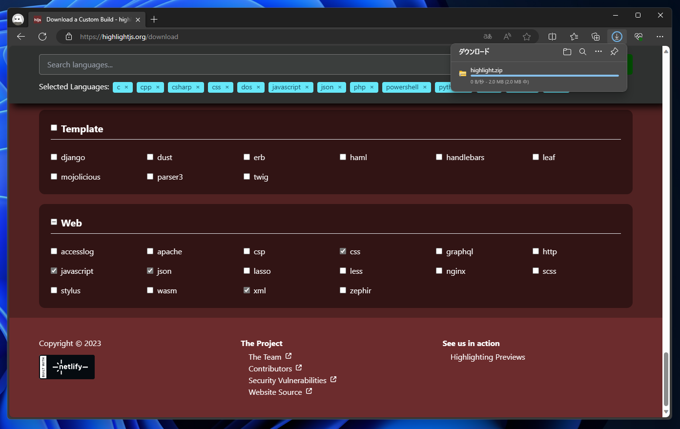Open the browser profile icon
Viewport: 680px width, 429px height.
pyautogui.click(x=18, y=20)
